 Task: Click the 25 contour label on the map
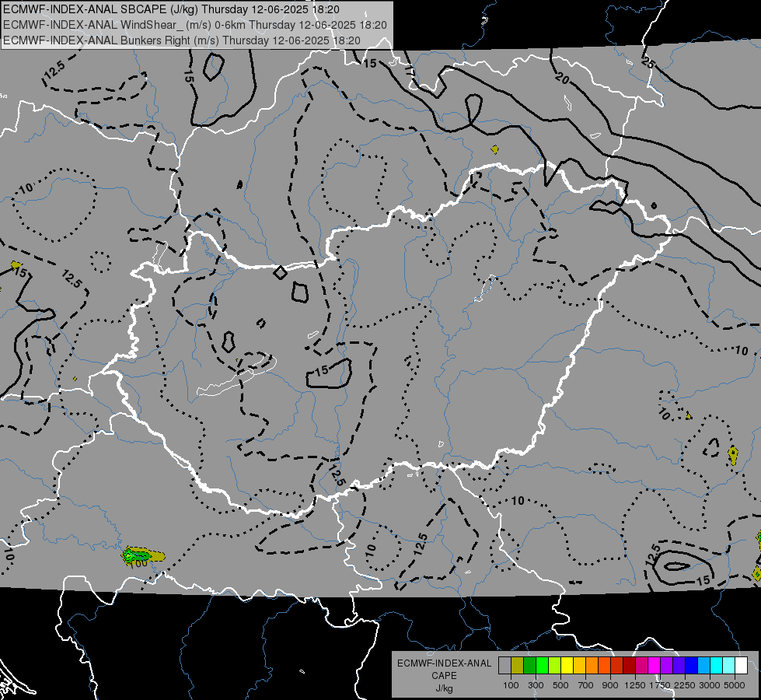(x=648, y=62)
